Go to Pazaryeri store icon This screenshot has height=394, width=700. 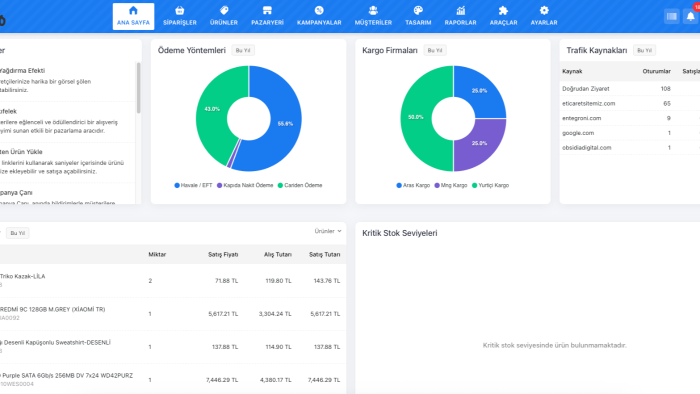coord(267,11)
